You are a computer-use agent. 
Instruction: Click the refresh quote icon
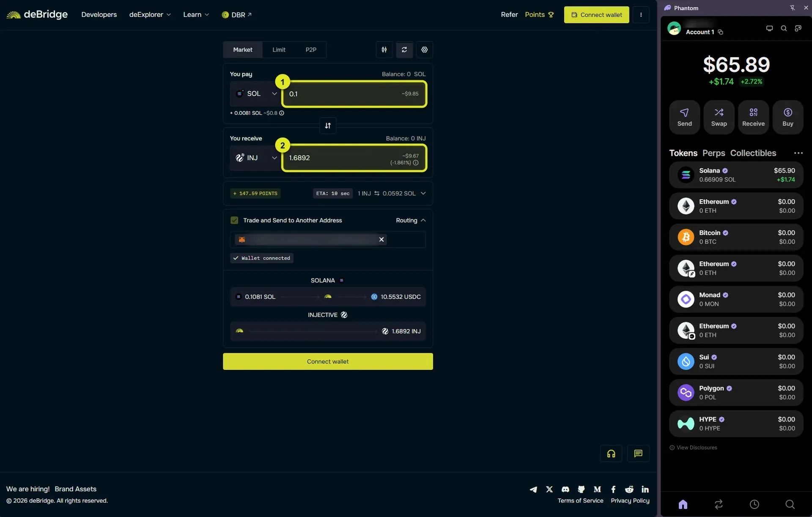point(404,49)
